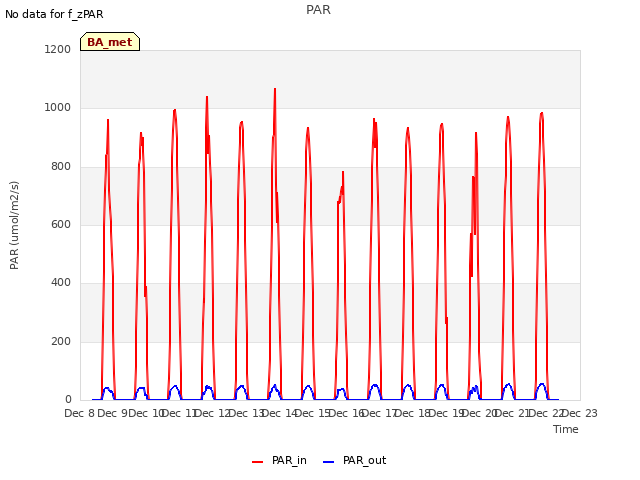Click the 400 y-axis tick label
The height and width of the screenshot is (480, 640).
61,282
